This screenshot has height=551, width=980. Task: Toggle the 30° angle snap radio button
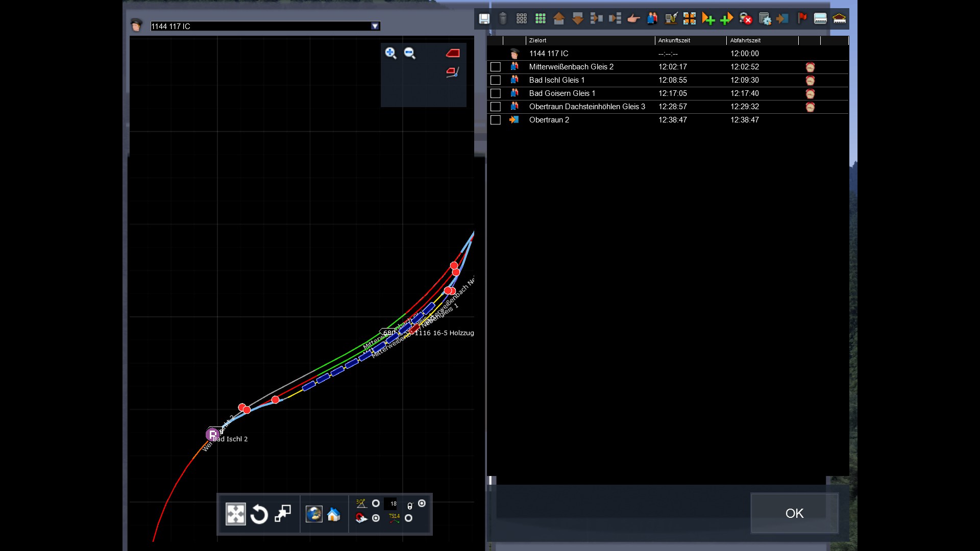coord(376,504)
